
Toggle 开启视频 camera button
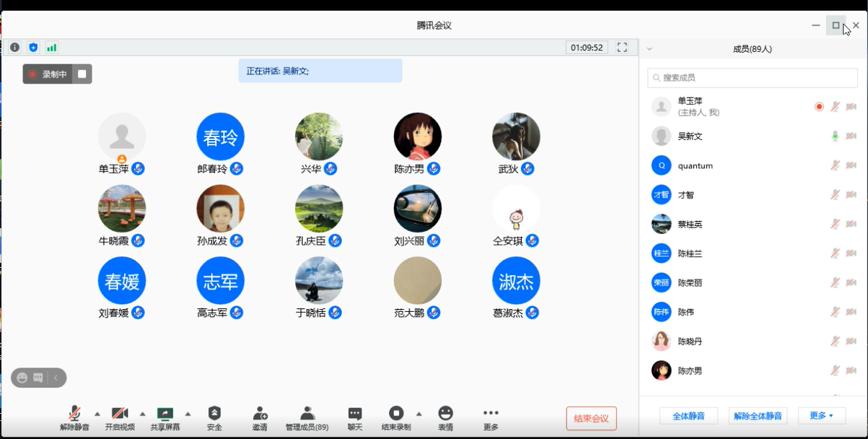pyautogui.click(x=120, y=417)
